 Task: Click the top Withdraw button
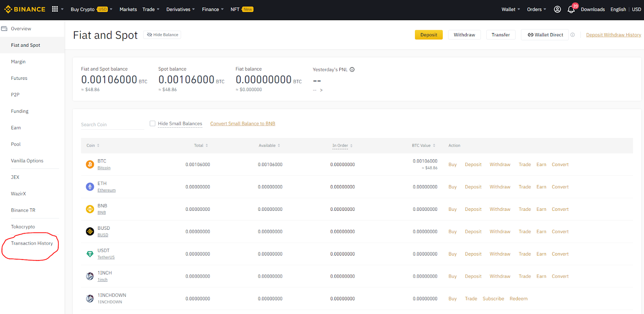coord(464,35)
